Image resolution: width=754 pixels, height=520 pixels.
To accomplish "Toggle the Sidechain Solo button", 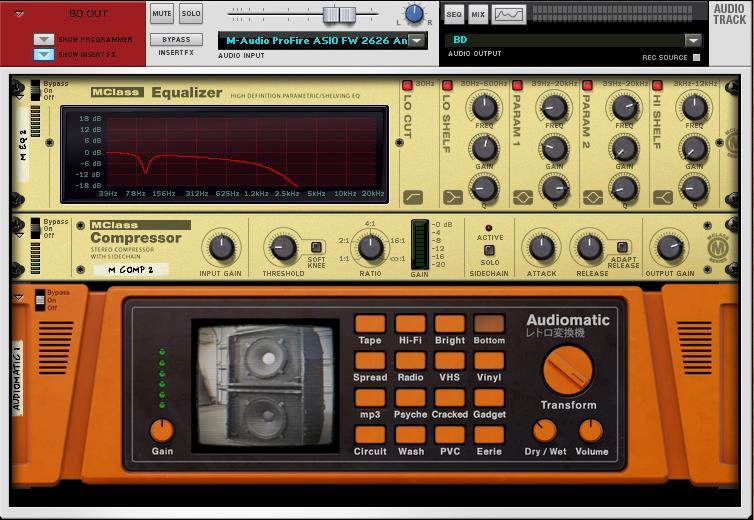I will pos(489,250).
